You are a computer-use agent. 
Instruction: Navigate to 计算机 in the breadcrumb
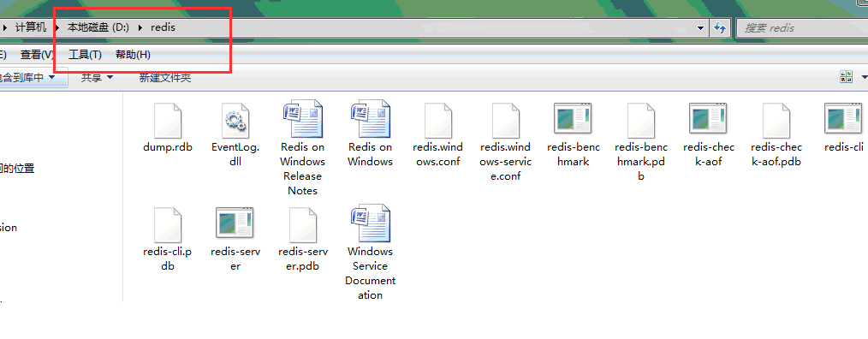[31, 27]
